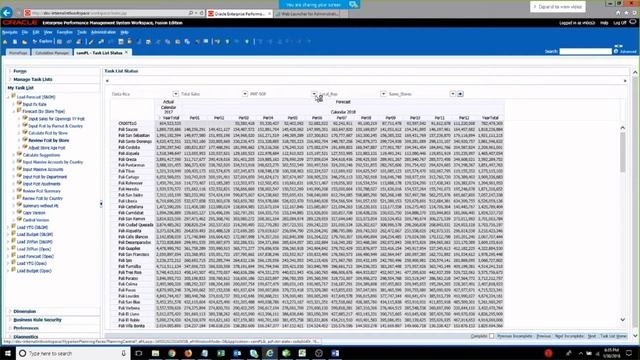Select Input Massive Accounts by Country task

click(53, 162)
